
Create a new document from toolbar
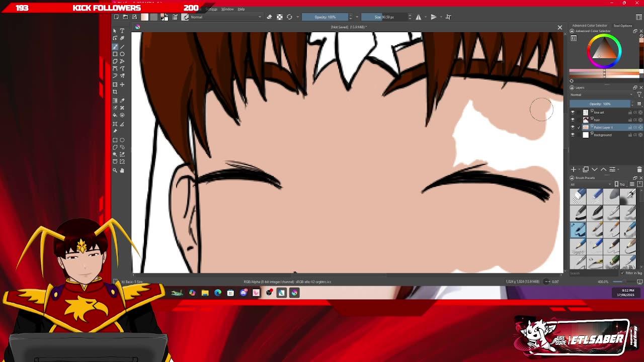click(116, 17)
